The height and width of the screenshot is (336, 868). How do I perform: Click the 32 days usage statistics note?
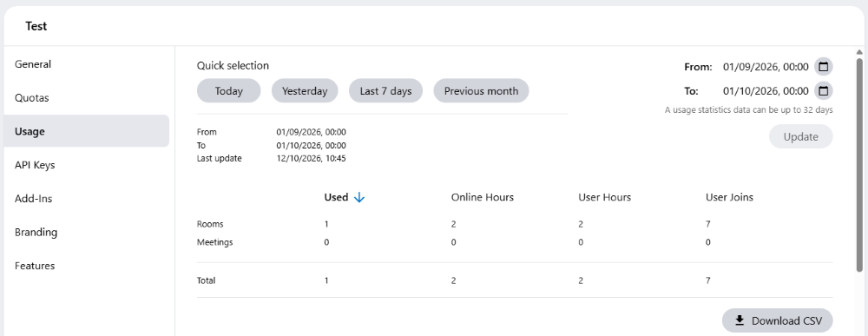(749, 110)
